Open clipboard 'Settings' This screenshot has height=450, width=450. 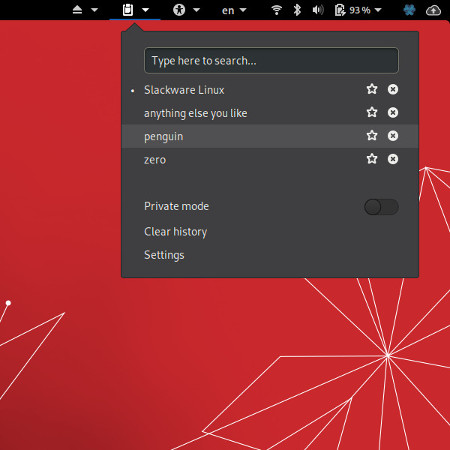(164, 255)
